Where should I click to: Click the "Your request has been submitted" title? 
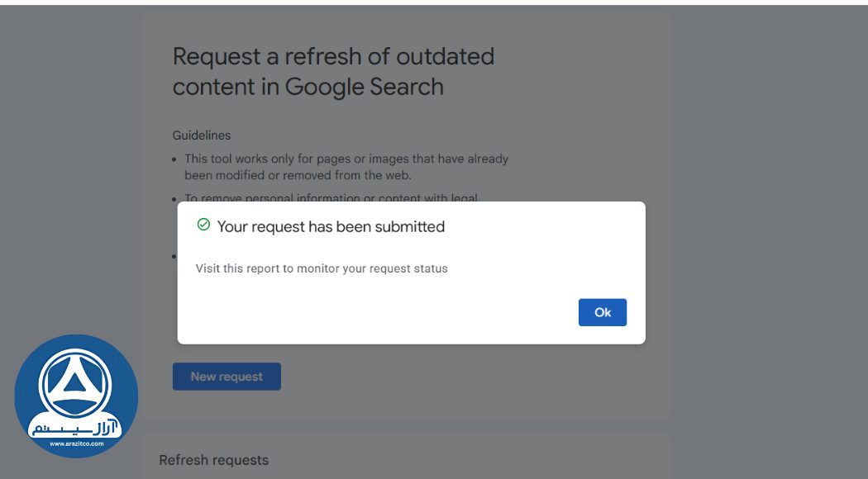[331, 226]
